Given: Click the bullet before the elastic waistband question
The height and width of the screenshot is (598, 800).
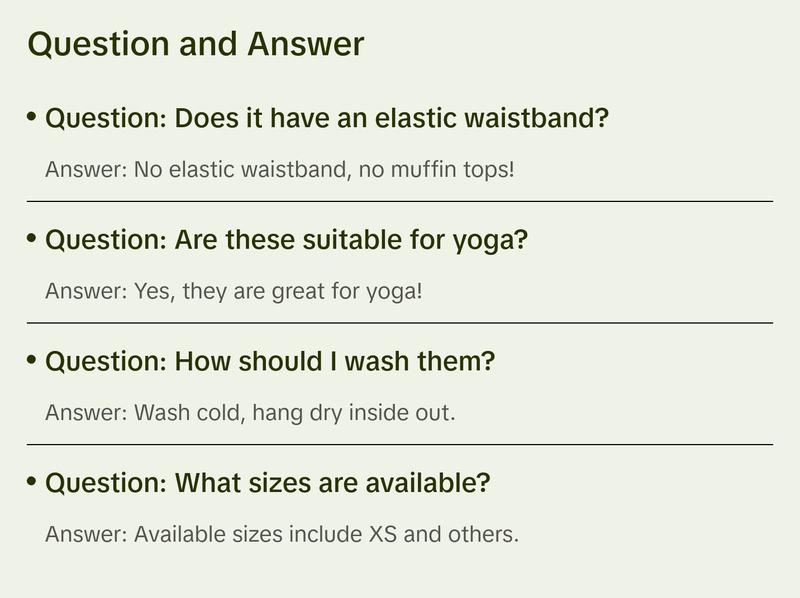Looking at the screenshot, I should (x=32, y=117).
